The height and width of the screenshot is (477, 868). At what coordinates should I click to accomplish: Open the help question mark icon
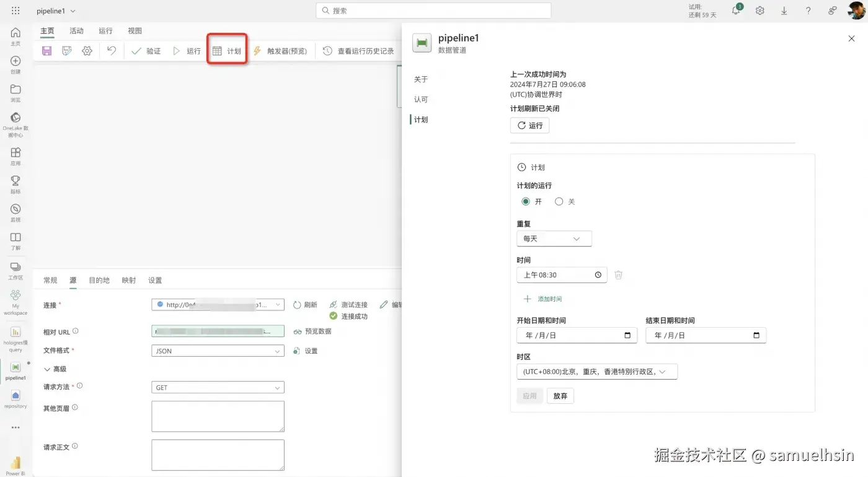[808, 11]
